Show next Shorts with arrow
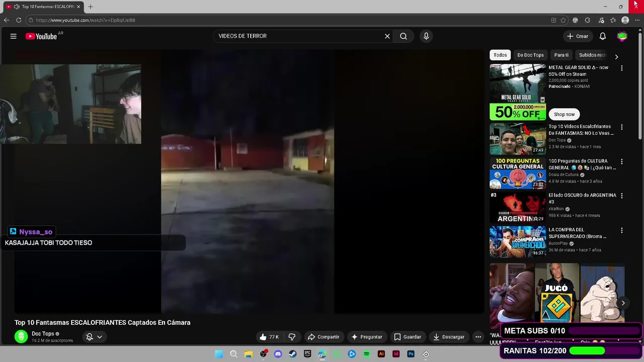The height and width of the screenshot is (362, 644). pos(623,303)
